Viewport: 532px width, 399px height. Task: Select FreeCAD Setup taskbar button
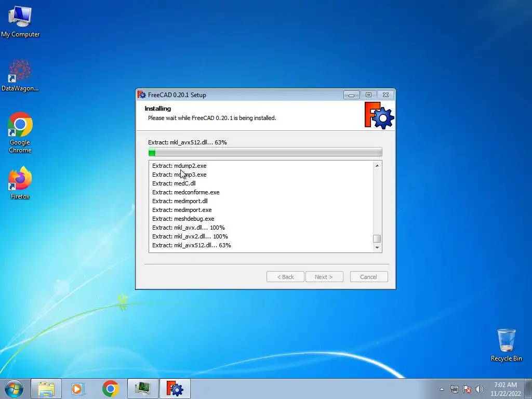click(175, 389)
